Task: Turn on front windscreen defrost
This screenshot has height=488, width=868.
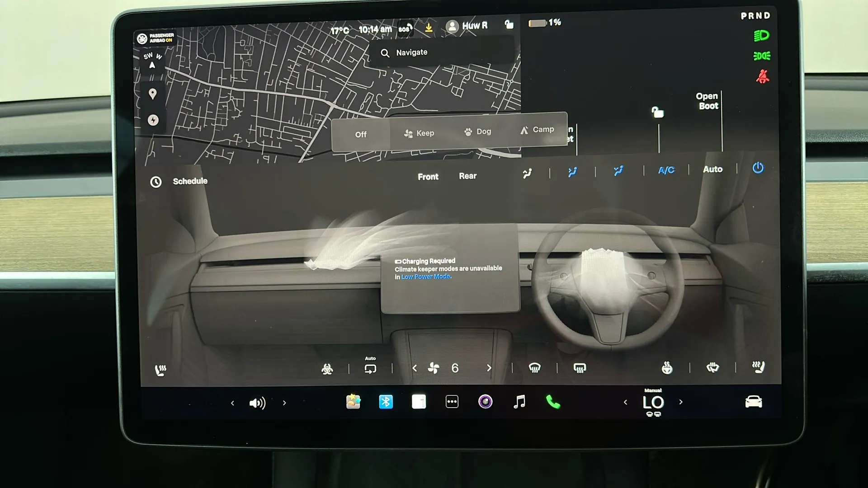Action: [x=535, y=368]
